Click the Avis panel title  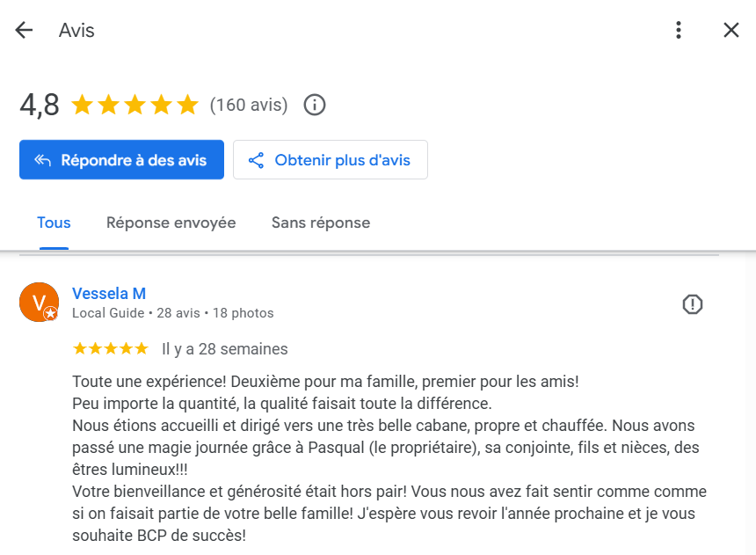tap(76, 30)
